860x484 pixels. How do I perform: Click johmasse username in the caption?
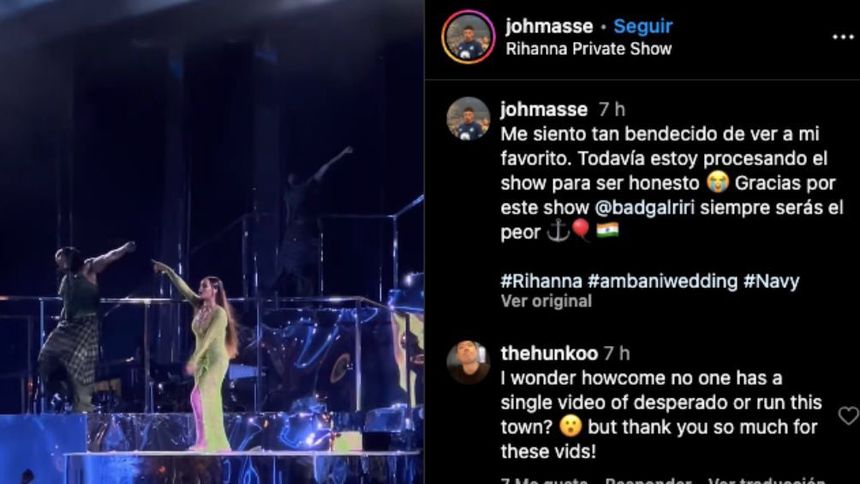click(544, 110)
